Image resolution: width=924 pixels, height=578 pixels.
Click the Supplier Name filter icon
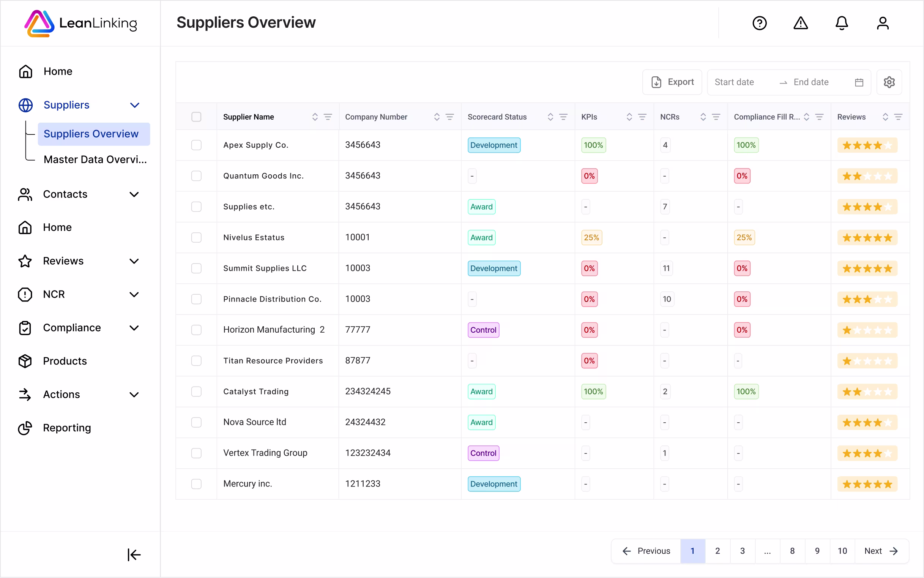pyautogui.click(x=328, y=117)
